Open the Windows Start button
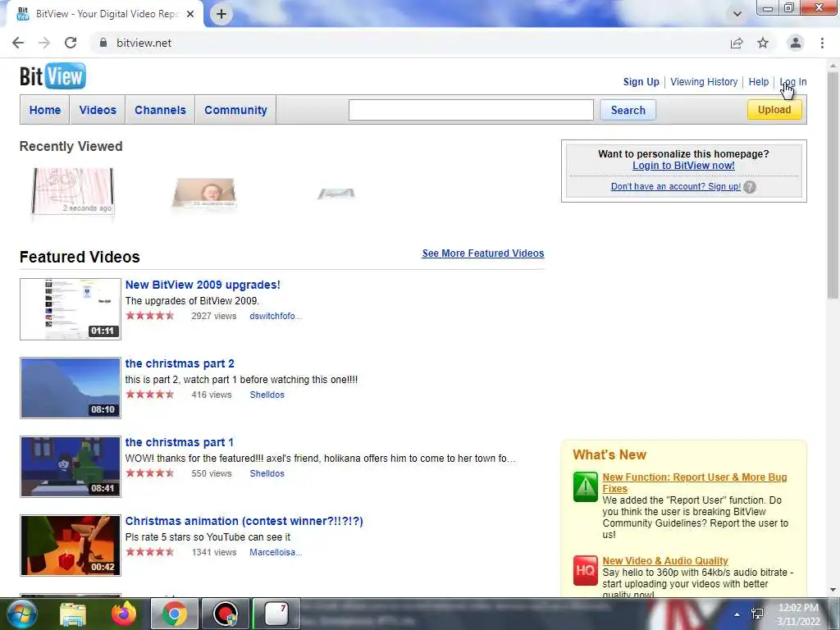 click(21, 614)
